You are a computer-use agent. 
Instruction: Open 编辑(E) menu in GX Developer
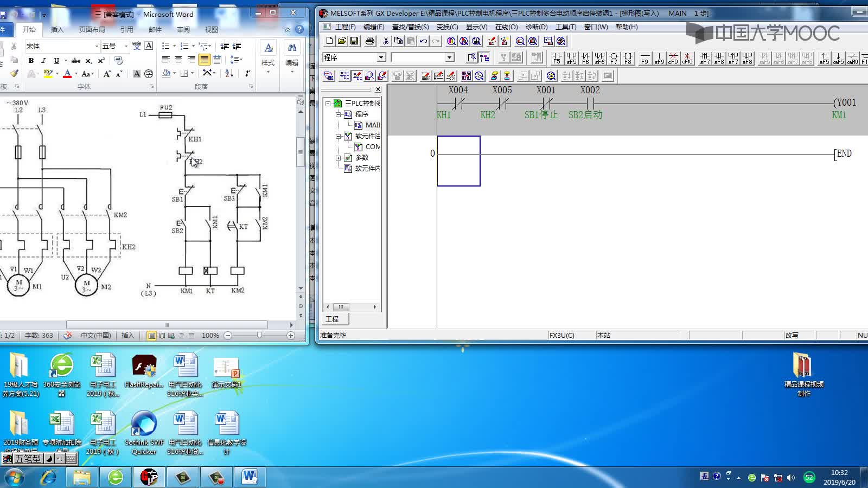pos(373,27)
